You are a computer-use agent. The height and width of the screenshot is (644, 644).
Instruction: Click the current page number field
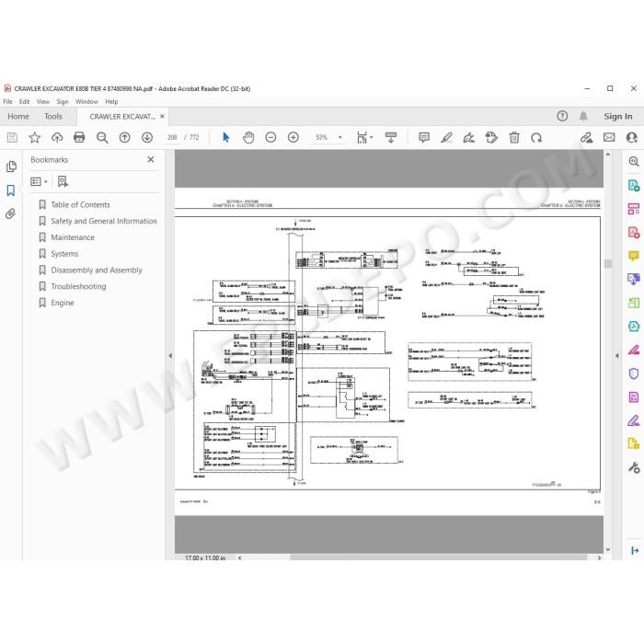(x=172, y=137)
